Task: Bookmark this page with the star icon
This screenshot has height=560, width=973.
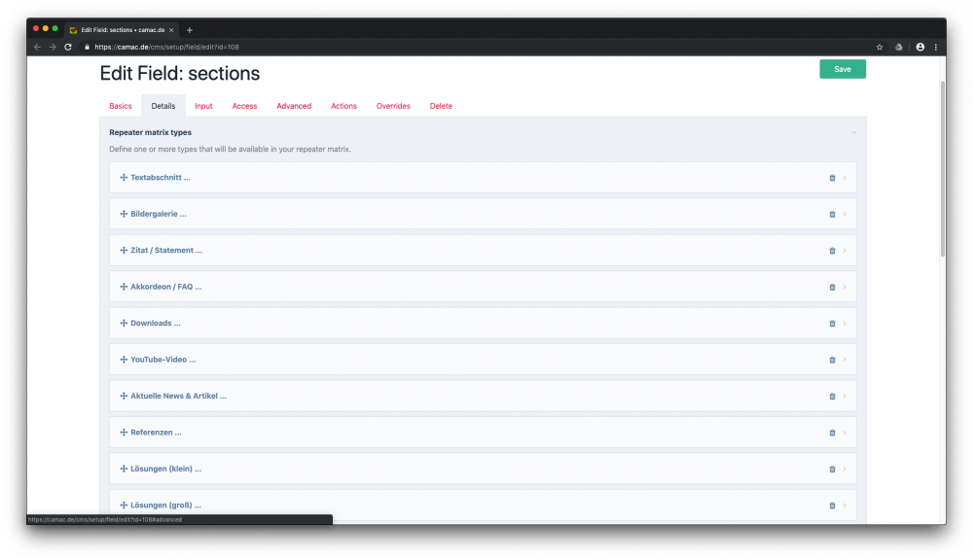Action: pyautogui.click(x=880, y=47)
